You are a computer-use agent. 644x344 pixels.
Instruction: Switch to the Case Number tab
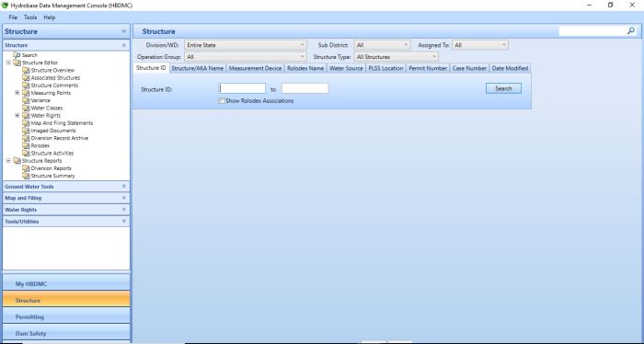pos(469,69)
